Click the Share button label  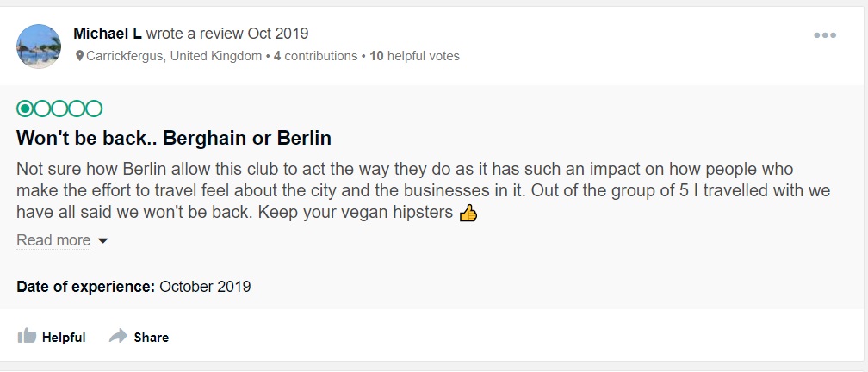tap(152, 338)
